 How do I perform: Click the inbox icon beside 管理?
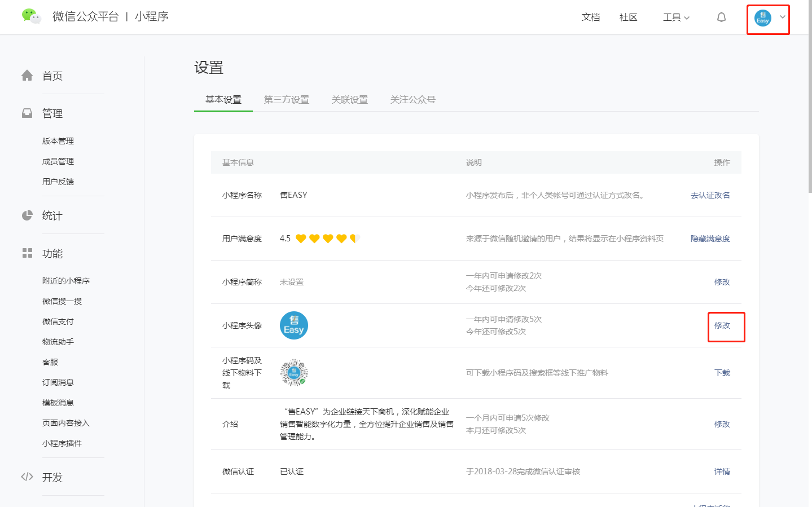27,113
